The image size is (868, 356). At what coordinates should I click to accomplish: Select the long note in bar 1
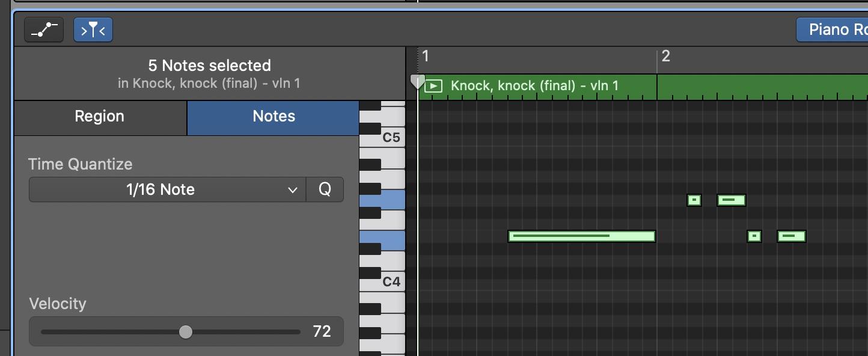(581, 236)
